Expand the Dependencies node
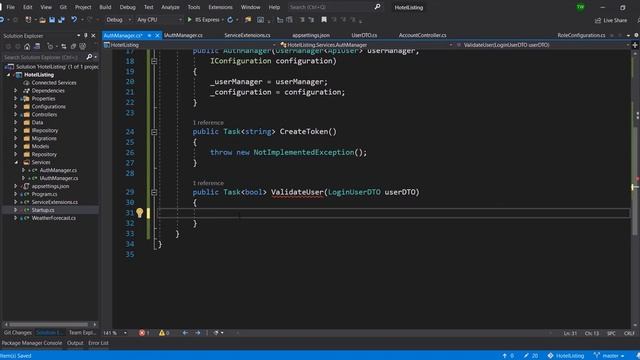The image size is (640, 360). 16,91
